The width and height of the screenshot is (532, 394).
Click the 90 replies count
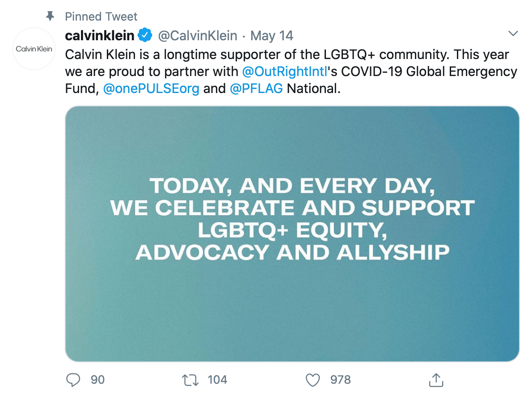click(98, 380)
